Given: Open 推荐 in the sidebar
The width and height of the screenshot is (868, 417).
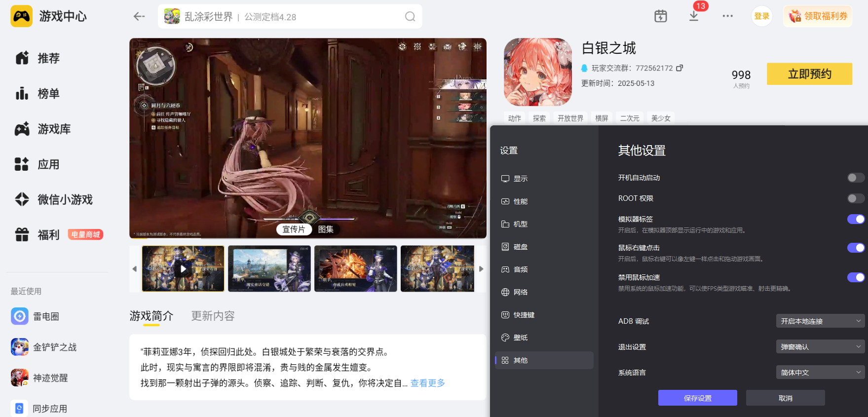Looking at the screenshot, I should pos(38,58).
